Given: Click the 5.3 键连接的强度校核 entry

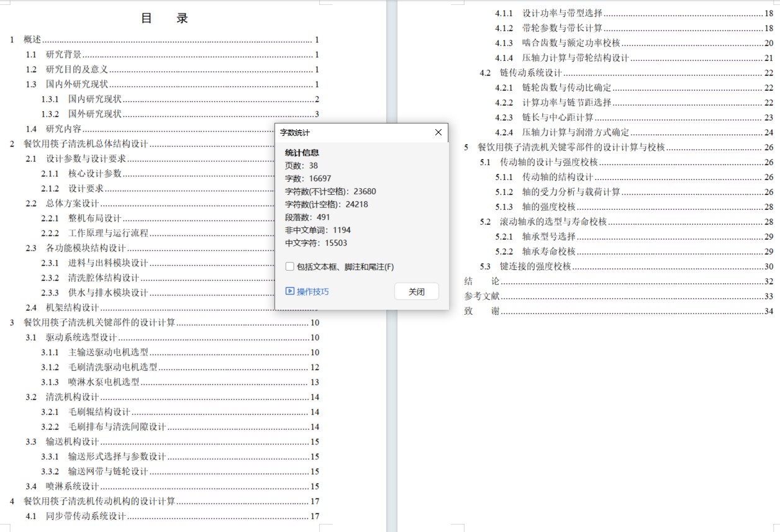Looking at the screenshot, I should click(627, 267).
